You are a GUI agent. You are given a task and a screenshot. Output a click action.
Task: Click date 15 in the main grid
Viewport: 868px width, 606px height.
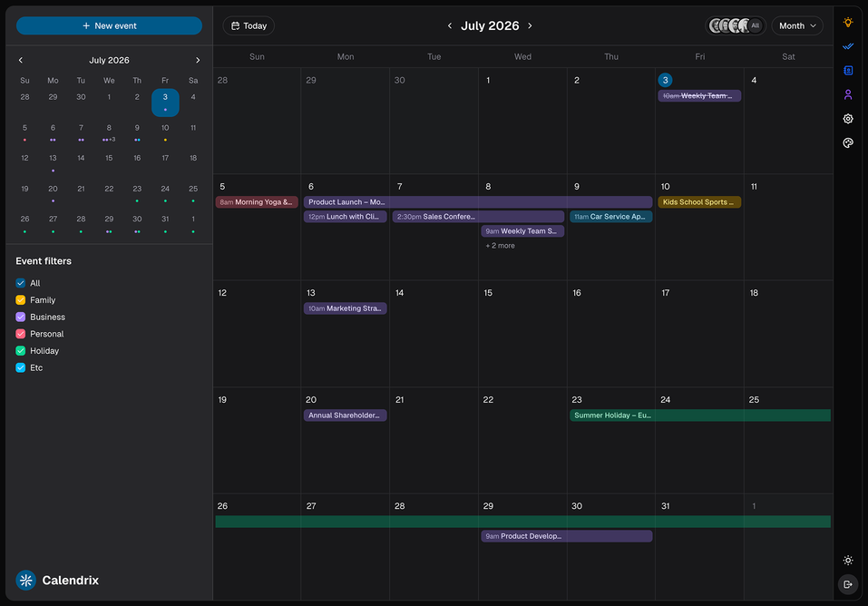coord(488,293)
